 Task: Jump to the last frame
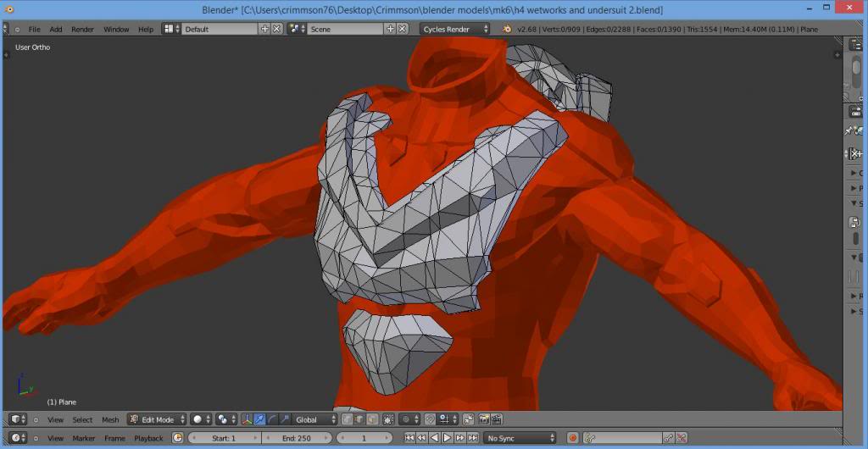(473, 438)
